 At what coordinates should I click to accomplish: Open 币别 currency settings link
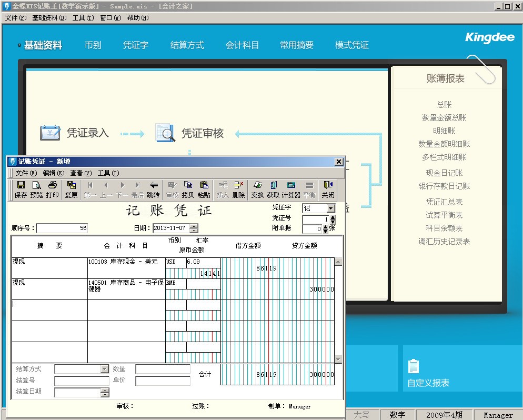[x=93, y=45]
